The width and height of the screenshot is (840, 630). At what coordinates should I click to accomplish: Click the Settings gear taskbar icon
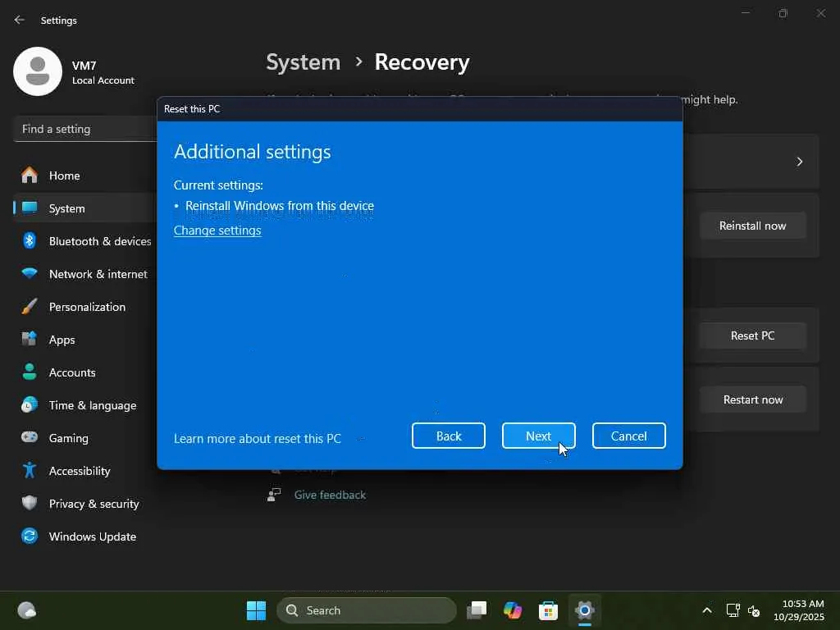(584, 610)
